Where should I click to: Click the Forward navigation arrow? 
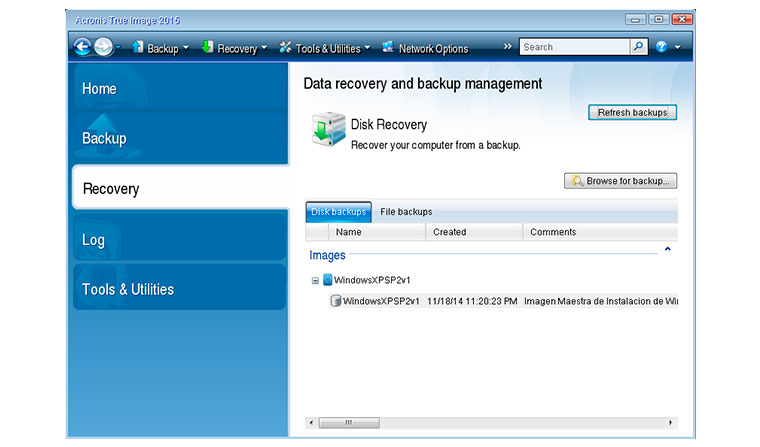[x=103, y=48]
